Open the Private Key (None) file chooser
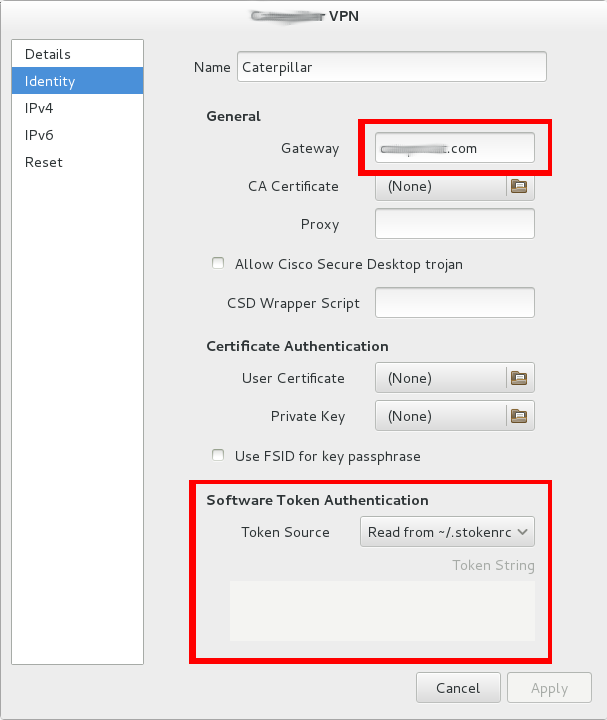Viewport: 607px width, 720px height. tap(455, 416)
